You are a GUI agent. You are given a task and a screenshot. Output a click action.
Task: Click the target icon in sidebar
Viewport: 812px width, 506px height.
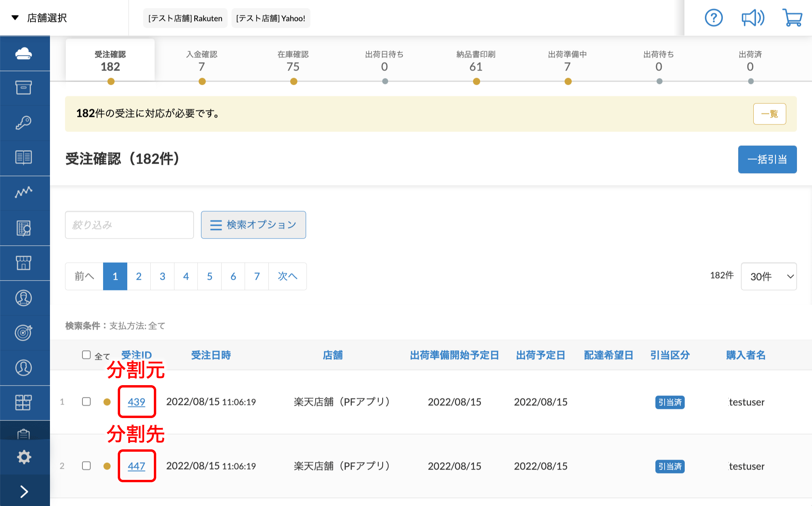tap(24, 332)
